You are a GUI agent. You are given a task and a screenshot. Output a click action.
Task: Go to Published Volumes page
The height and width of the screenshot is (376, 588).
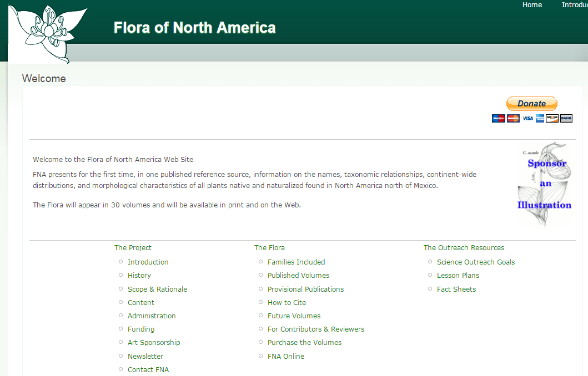298,276
